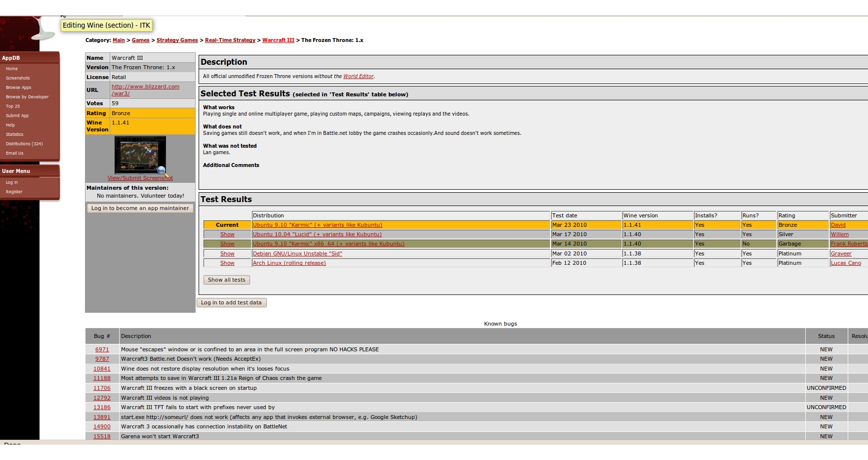
Task: Follow the Games breadcrumb link
Action: [x=141, y=41]
